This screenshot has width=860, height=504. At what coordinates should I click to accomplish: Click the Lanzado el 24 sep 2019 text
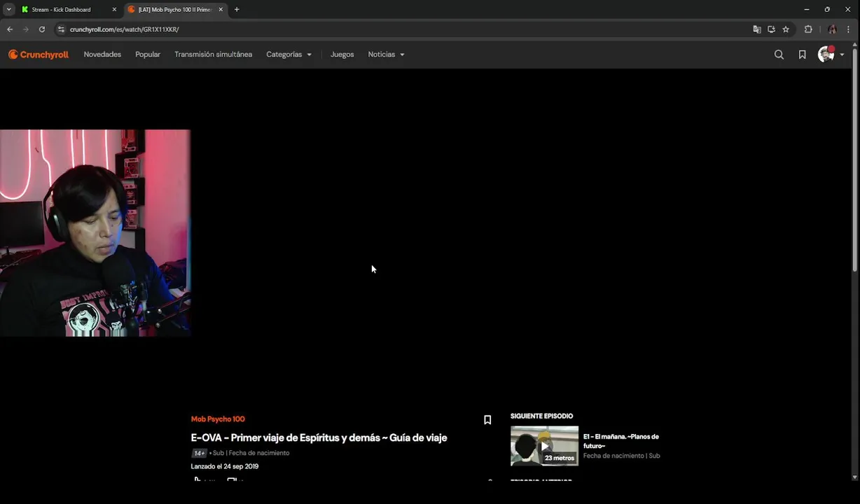pyautogui.click(x=225, y=466)
